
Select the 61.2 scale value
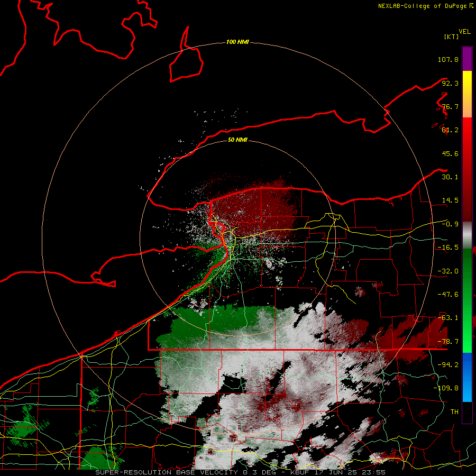coord(450,130)
